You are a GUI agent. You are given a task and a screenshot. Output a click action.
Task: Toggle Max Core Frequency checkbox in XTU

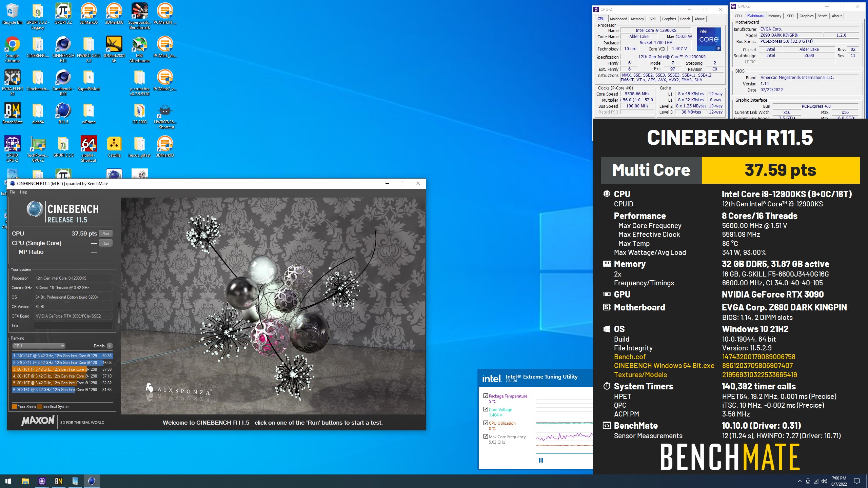coord(486,436)
